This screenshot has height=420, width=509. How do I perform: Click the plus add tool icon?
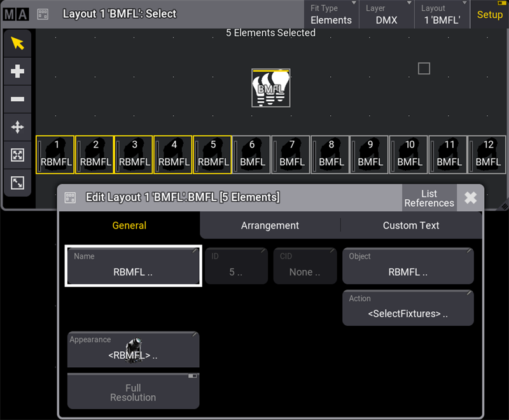coord(18,71)
